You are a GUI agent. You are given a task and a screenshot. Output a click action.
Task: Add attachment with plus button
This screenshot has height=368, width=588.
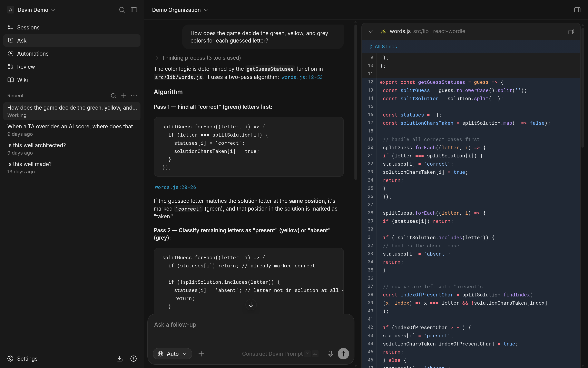tap(201, 354)
